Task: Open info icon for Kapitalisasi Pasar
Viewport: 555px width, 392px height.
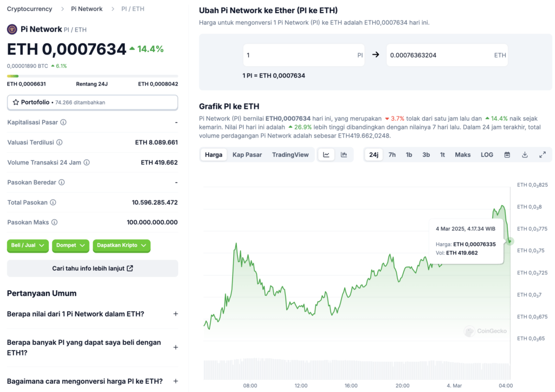Action: click(x=63, y=122)
